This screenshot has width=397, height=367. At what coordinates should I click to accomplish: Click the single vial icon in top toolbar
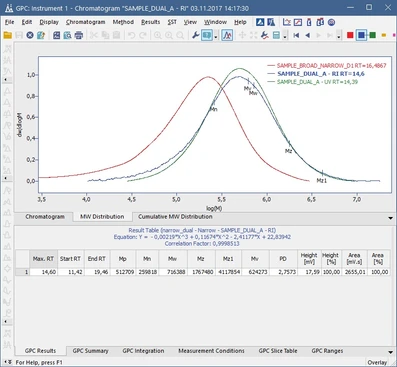309,22
